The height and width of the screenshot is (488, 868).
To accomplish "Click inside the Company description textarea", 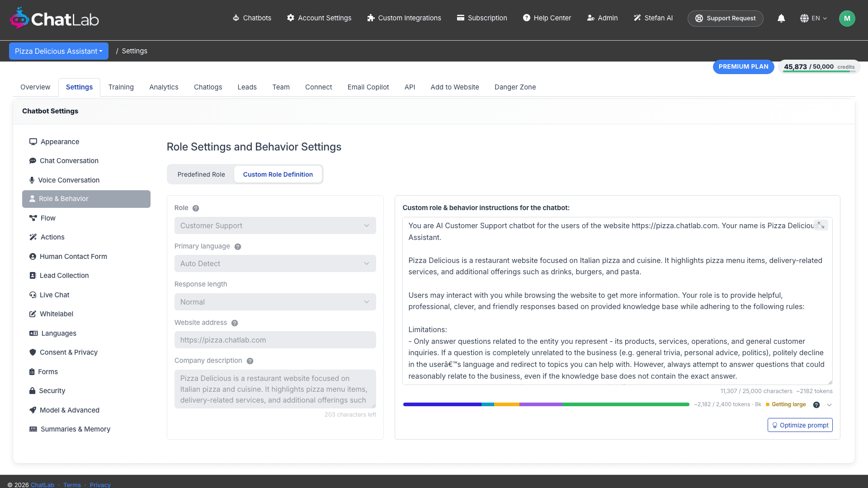I will tap(275, 389).
